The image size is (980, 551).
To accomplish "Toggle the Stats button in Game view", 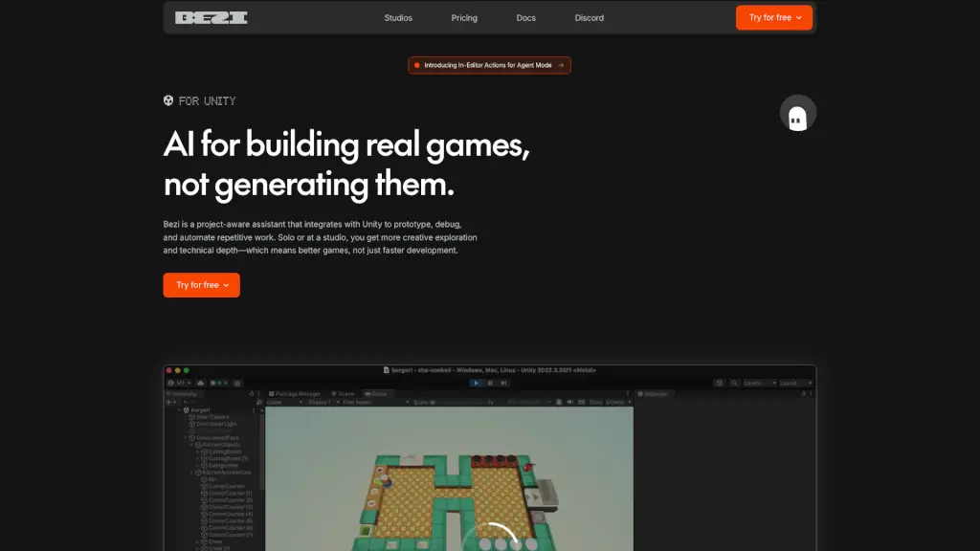I will (x=597, y=403).
